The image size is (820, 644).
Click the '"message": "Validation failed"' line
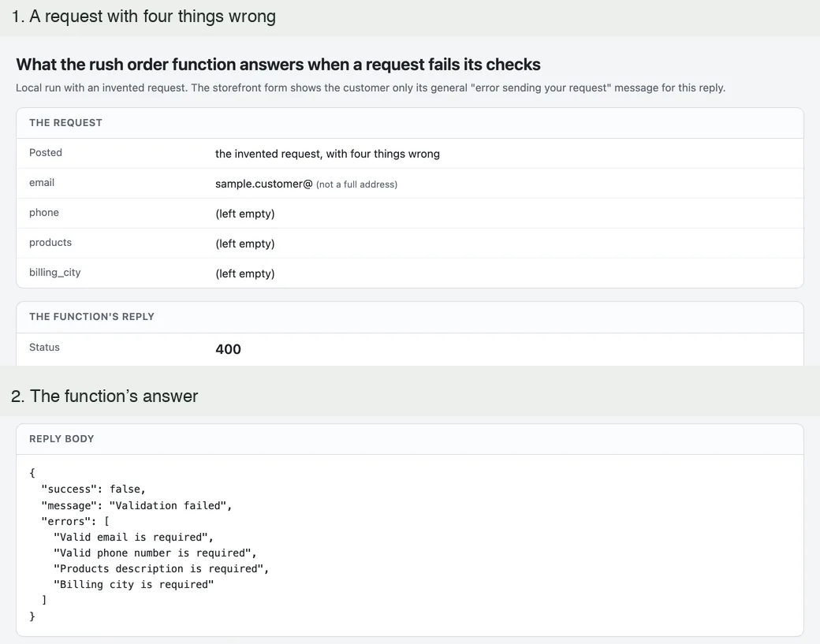(136, 505)
